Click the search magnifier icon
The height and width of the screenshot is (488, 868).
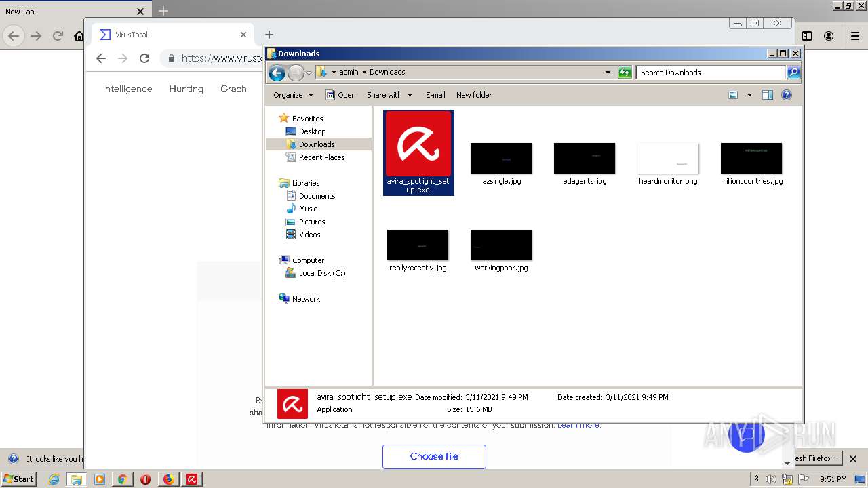tap(793, 73)
